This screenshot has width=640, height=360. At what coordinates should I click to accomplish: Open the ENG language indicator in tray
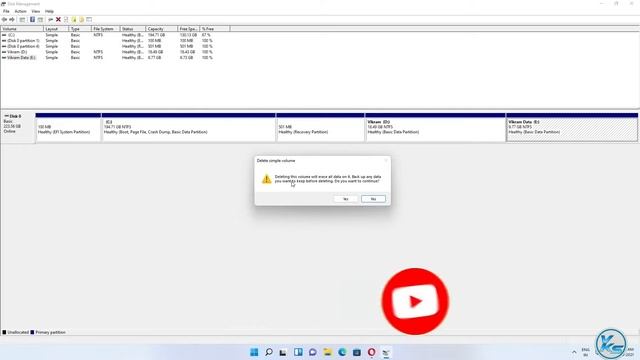tap(585, 352)
